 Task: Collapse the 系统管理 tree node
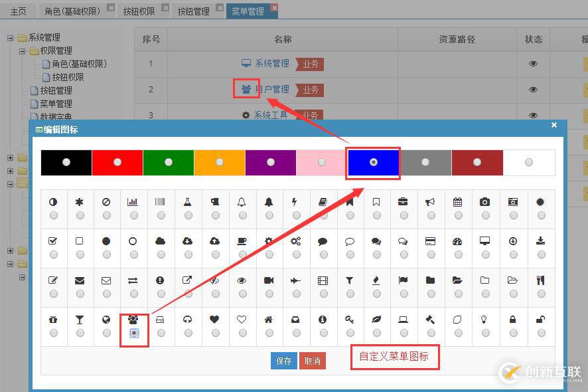pyautogui.click(x=11, y=38)
